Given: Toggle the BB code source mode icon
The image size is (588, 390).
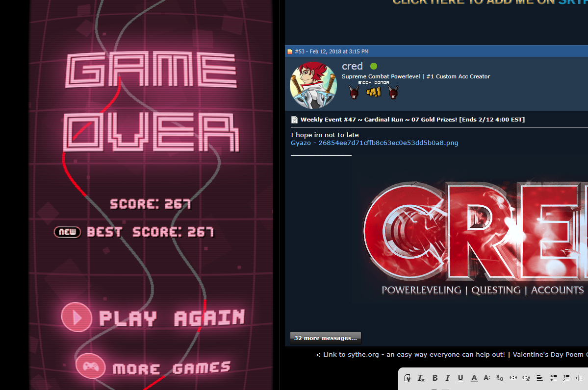Looking at the screenshot, I should [407, 378].
